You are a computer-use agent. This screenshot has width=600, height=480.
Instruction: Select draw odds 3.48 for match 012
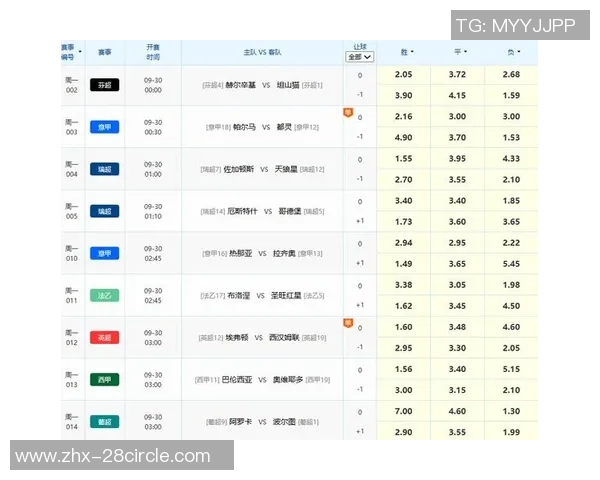tap(457, 327)
